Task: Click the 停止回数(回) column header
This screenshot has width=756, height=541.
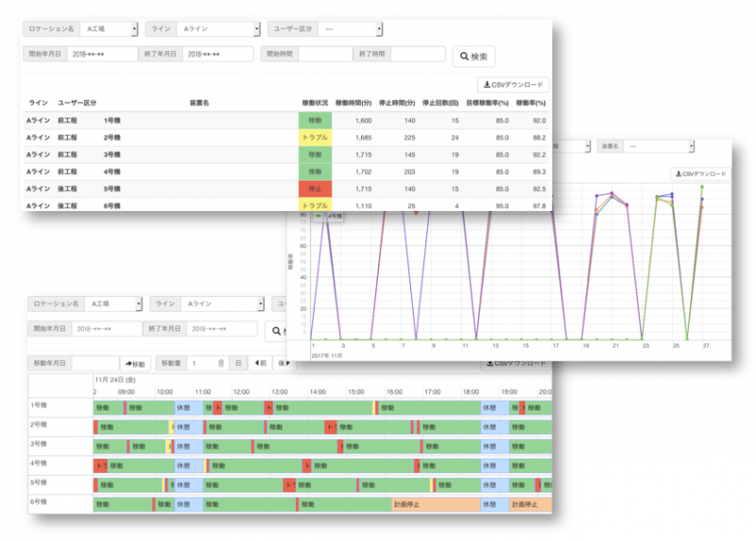Action: click(440, 103)
